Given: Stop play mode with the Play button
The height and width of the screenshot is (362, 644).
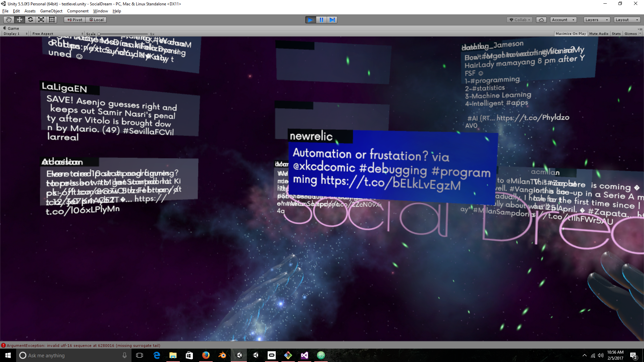Looking at the screenshot, I should (310, 20).
